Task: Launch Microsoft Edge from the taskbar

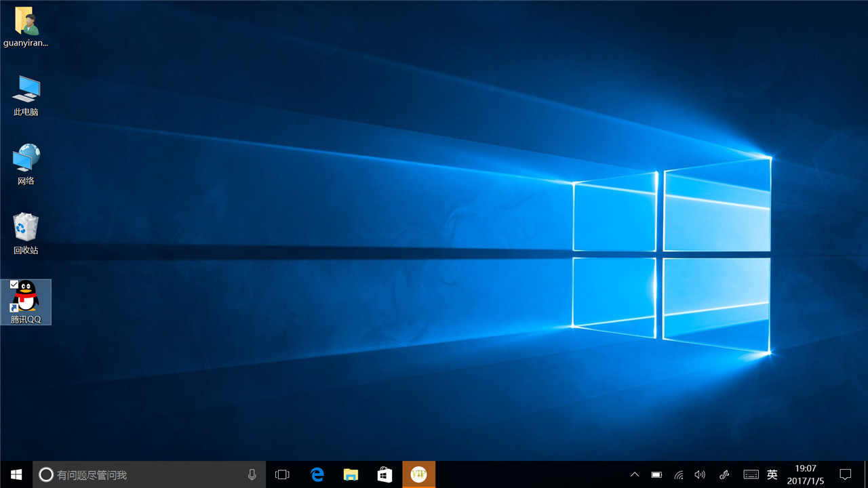Action: pyautogui.click(x=317, y=474)
